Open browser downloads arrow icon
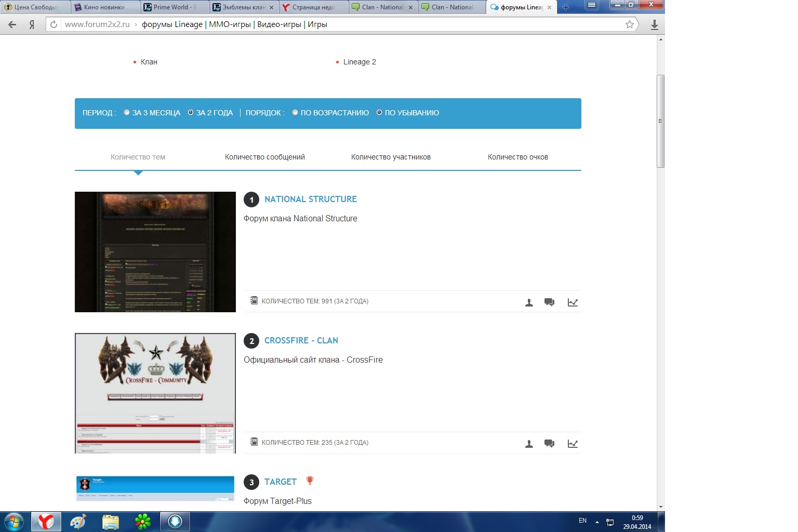 655,24
